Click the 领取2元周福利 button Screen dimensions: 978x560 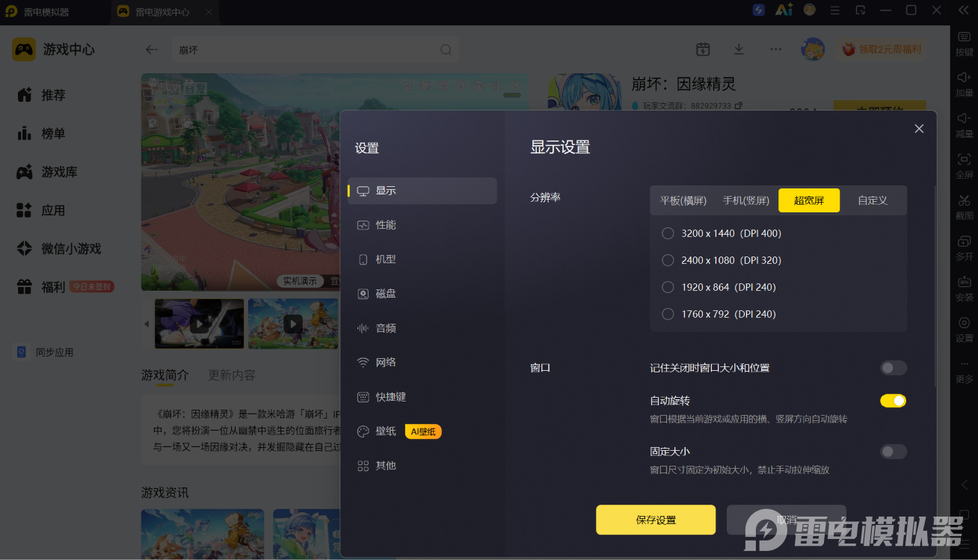pyautogui.click(x=882, y=50)
